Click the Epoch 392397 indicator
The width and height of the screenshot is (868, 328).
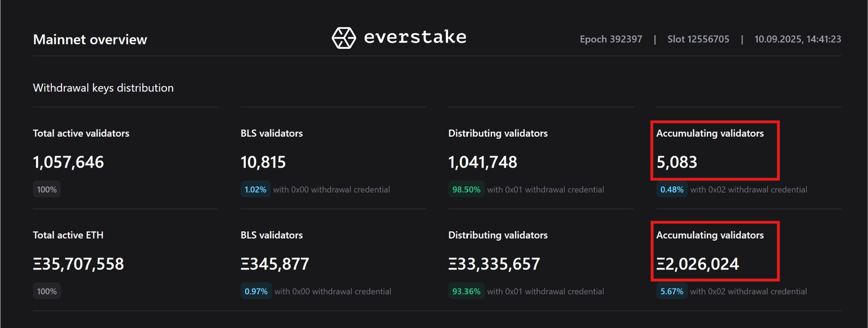(x=611, y=39)
